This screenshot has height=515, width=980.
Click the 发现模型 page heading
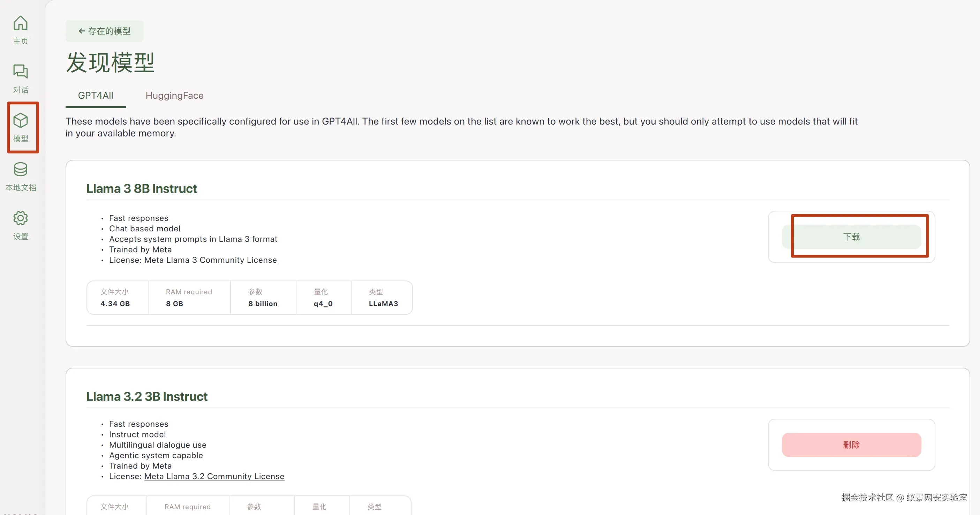point(110,62)
